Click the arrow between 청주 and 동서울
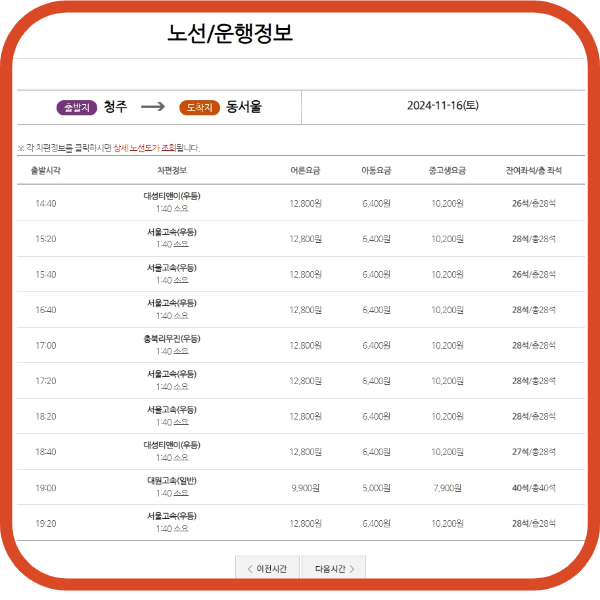Viewport: 600px width, 600px height. point(153,106)
